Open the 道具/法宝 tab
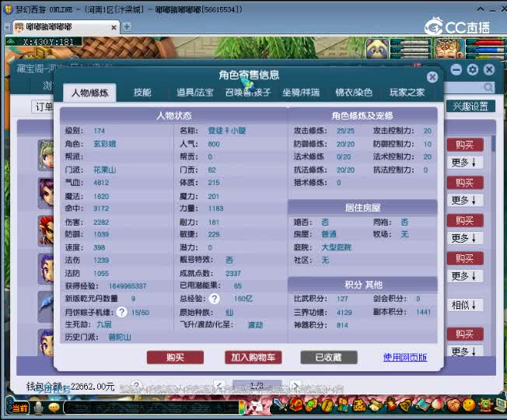507x420 pixels. point(194,93)
